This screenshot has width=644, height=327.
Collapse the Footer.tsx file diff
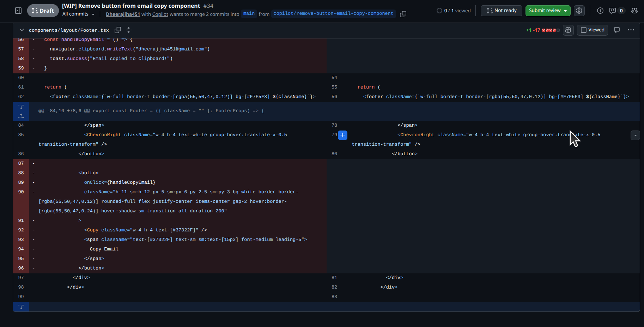pyautogui.click(x=22, y=30)
